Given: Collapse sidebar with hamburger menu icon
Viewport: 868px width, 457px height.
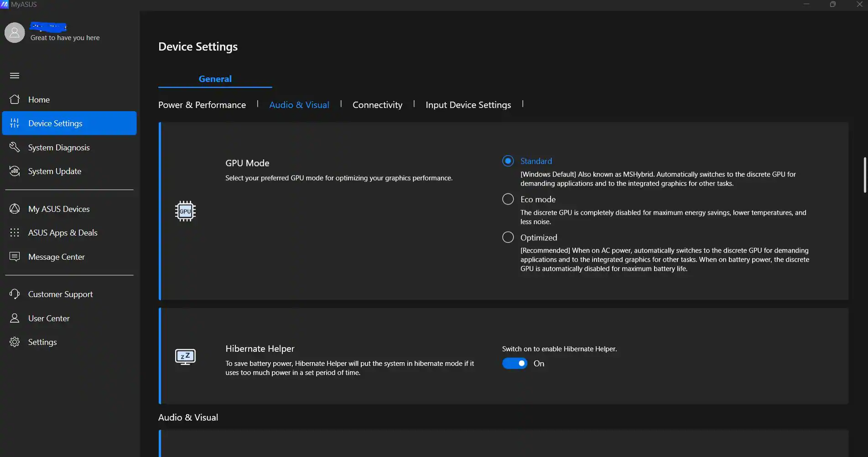Looking at the screenshot, I should (15, 76).
